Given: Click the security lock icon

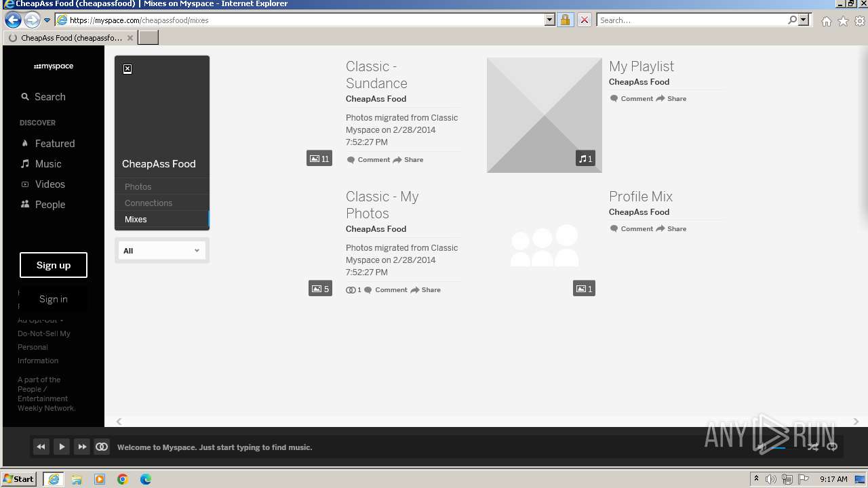Looking at the screenshot, I should point(565,20).
